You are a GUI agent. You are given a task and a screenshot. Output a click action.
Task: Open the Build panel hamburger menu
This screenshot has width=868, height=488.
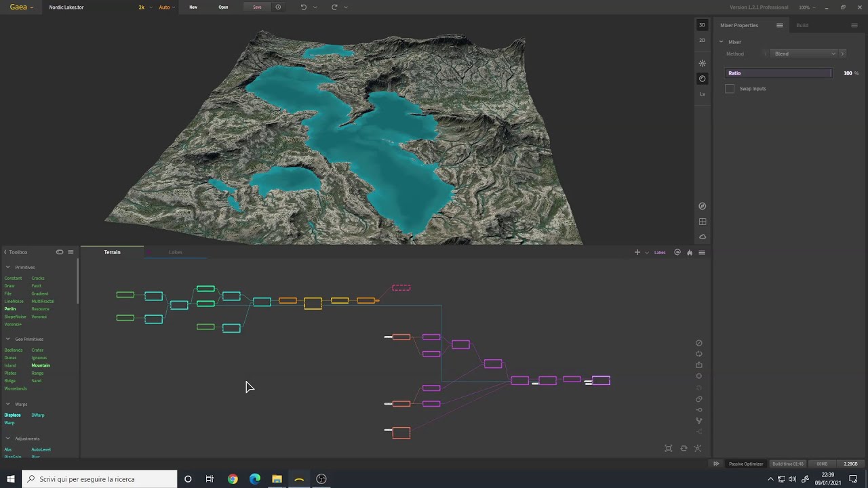854,25
